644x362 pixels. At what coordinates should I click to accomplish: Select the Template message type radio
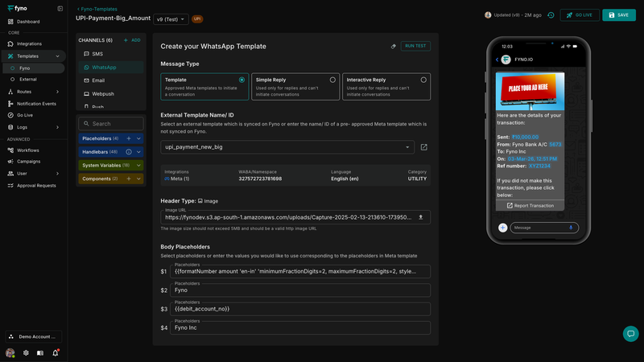[x=242, y=80]
